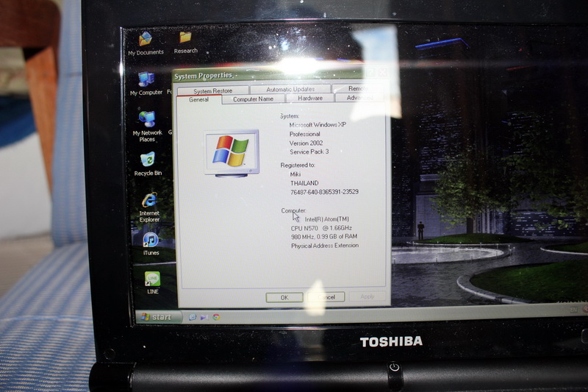Switch to the System Restore tab
Image resolution: width=588 pixels, height=392 pixels.
tap(212, 90)
